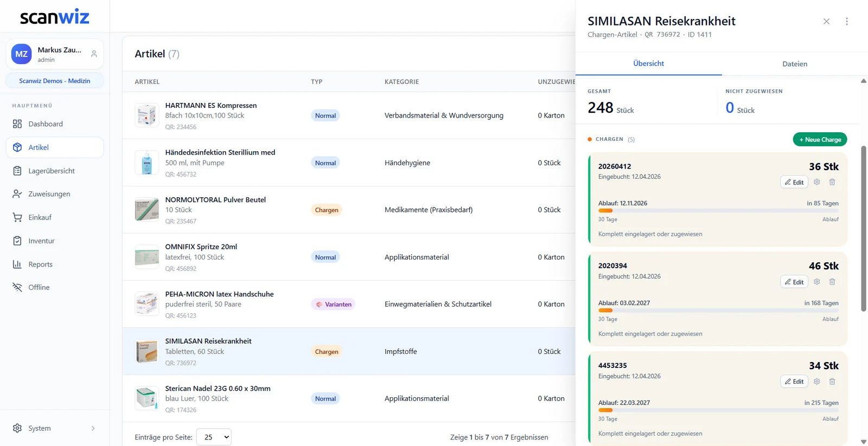Expand the System menu chevron
This screenshot has width=868, height=446.
[93, 428]
